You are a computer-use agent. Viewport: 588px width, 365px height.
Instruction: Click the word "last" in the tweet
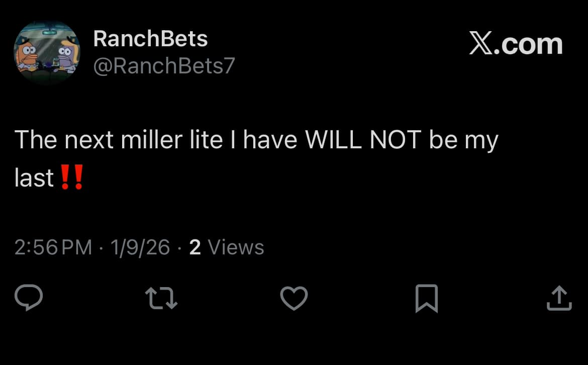coord(34,177)
